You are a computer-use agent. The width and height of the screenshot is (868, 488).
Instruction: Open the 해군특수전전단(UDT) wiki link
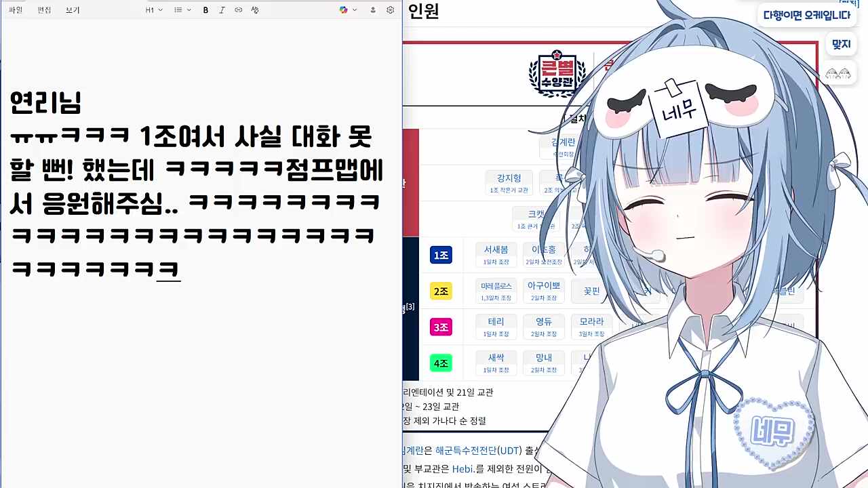point(478,449)
